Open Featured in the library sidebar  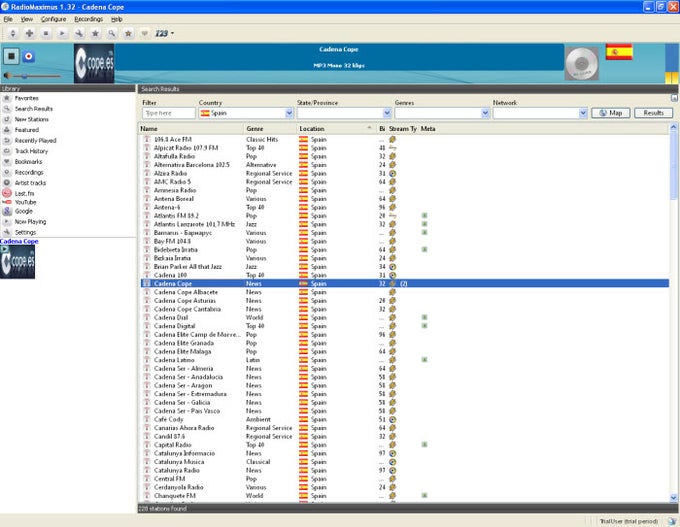coord(26,130)
